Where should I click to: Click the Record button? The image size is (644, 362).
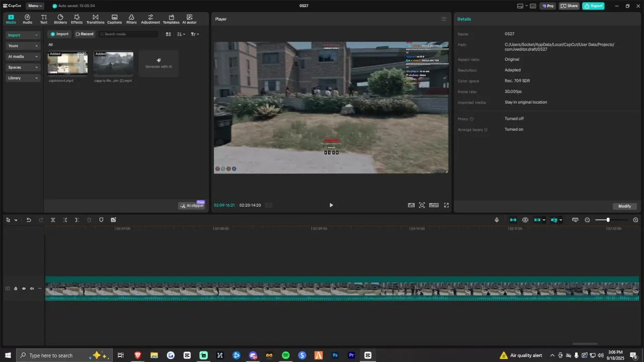(85, 34)
